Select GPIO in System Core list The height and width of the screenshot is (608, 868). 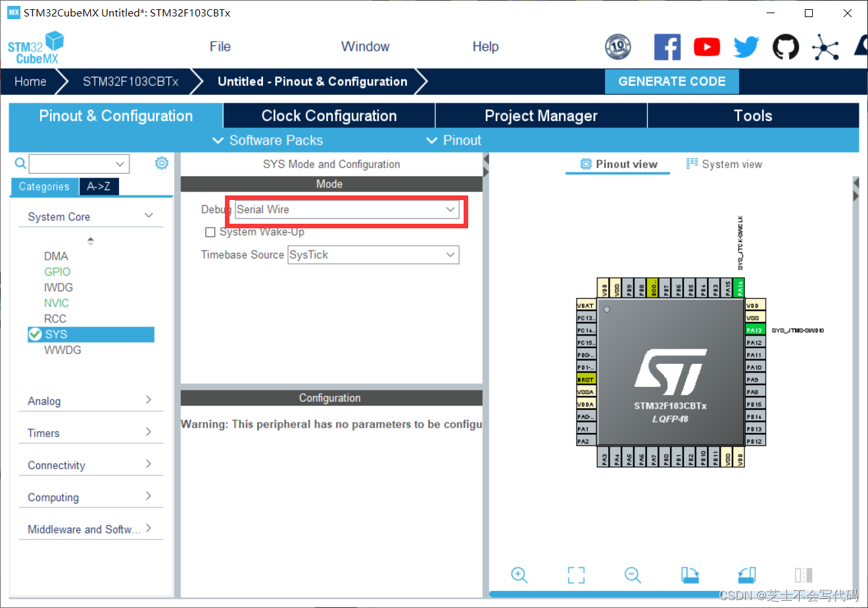tap(57, 272)
